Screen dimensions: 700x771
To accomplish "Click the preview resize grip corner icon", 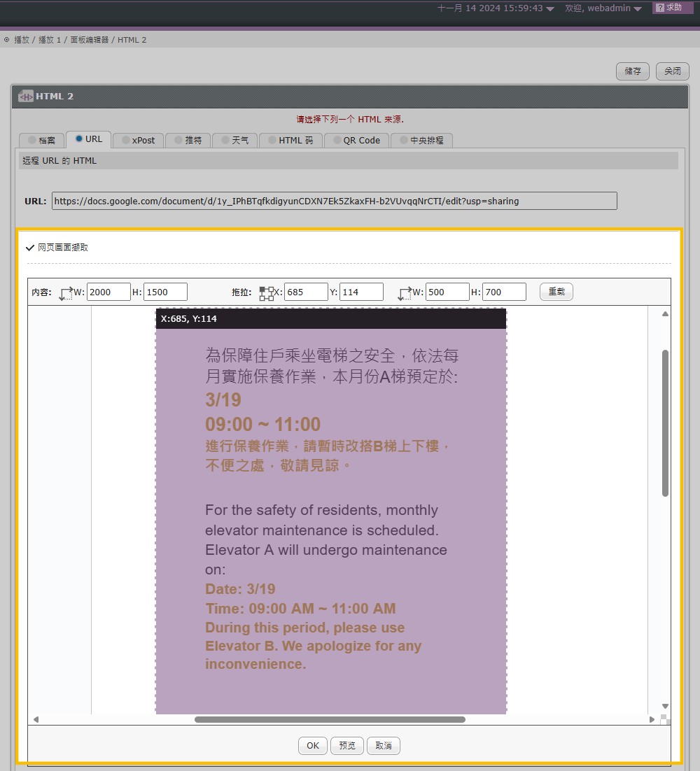I will coord(665,719).
